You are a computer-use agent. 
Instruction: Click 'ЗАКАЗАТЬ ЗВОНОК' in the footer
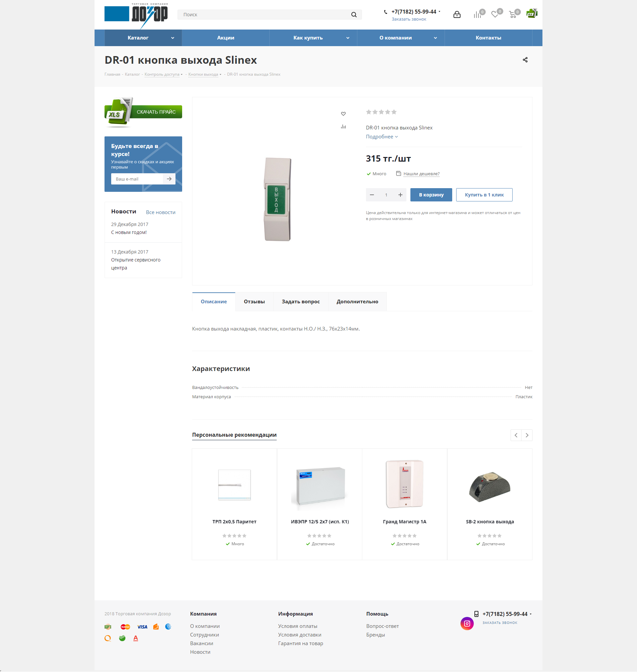pos(500,623)
